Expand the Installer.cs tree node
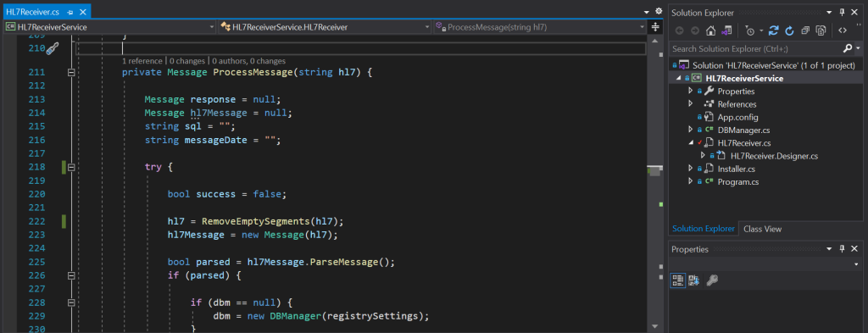 click(690, 169)
